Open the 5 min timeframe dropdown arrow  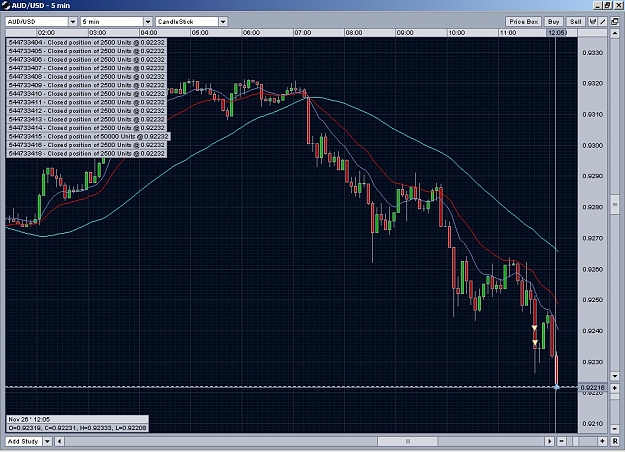click(148, 22)
